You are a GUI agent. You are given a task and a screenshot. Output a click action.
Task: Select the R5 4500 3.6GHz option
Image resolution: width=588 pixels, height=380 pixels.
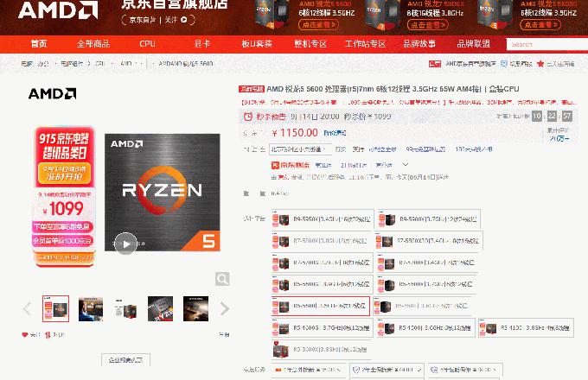point(426,328)
